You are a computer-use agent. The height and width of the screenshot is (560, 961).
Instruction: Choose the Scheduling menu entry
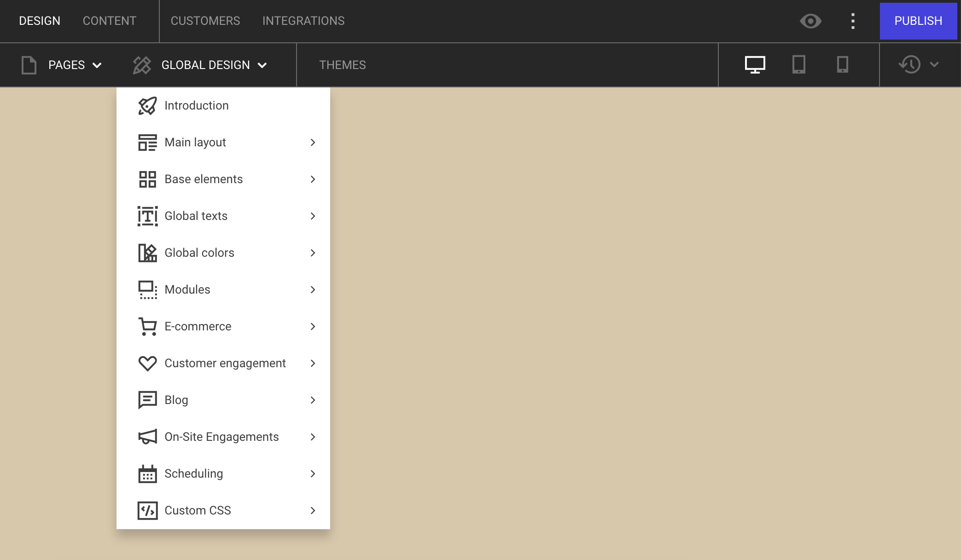point(223,474)
